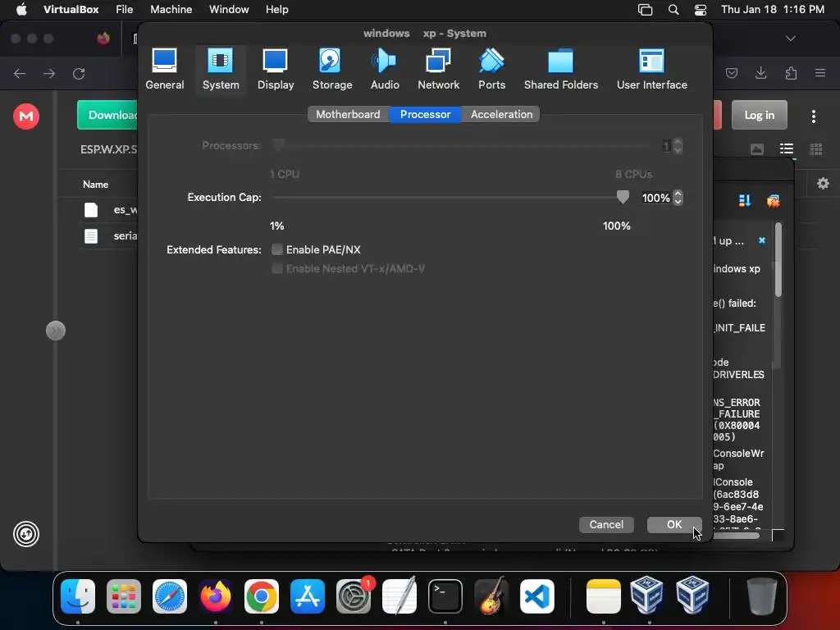
Task: Click the Execution Cap percentage stepper
Action: (678, 198)
